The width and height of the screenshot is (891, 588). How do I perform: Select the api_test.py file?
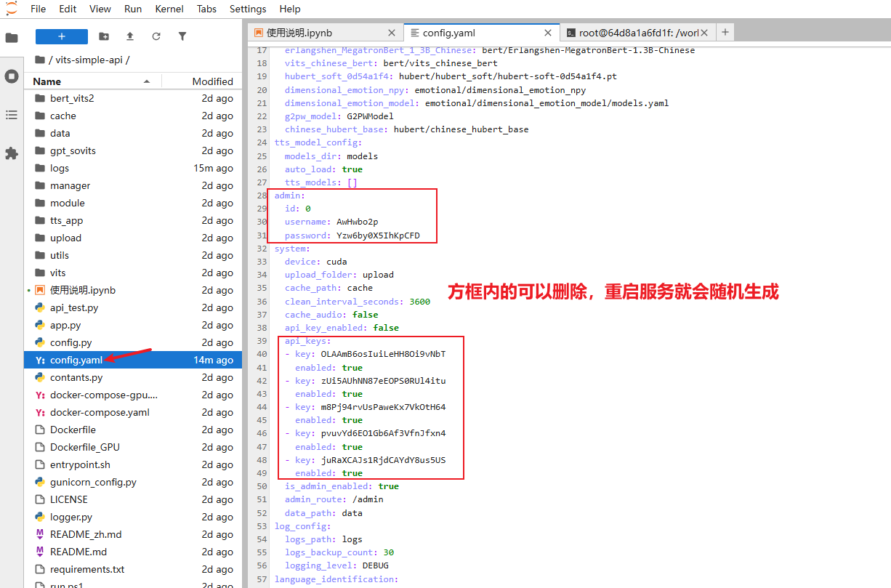[x=134, y=307]
